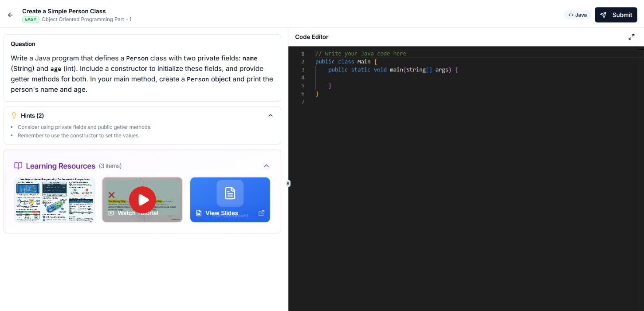Open the infographic thumbnail image

click(x=55, y=200)
